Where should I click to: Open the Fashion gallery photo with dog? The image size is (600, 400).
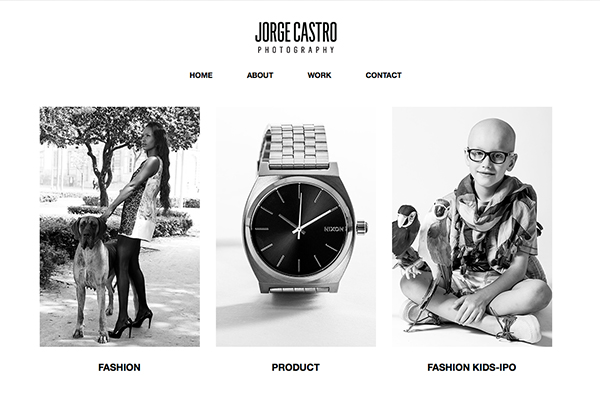pyautogui.click(x=120, y=227)
